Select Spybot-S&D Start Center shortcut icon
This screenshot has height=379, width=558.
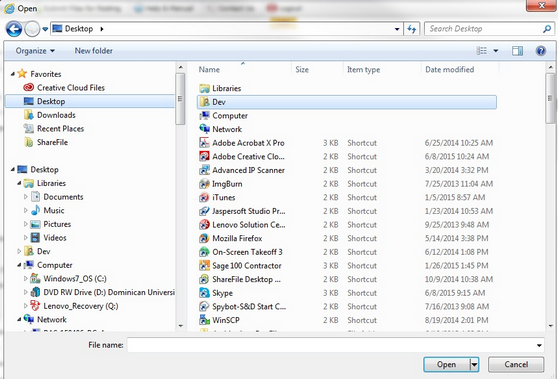tap(204, 306)
